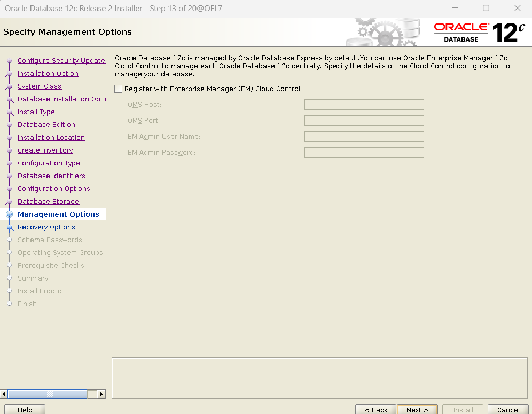Click the sidebar scrollbar left arrow

pos(4,394)
